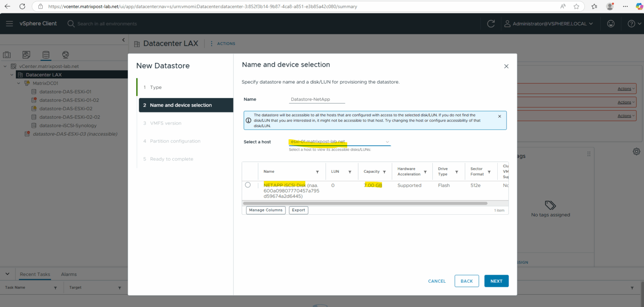This screenshot has width=644, height=307.
Task: Open the Administrator@VSPHERE.LOCAL account menu
Action: click(x=548, y=23)
